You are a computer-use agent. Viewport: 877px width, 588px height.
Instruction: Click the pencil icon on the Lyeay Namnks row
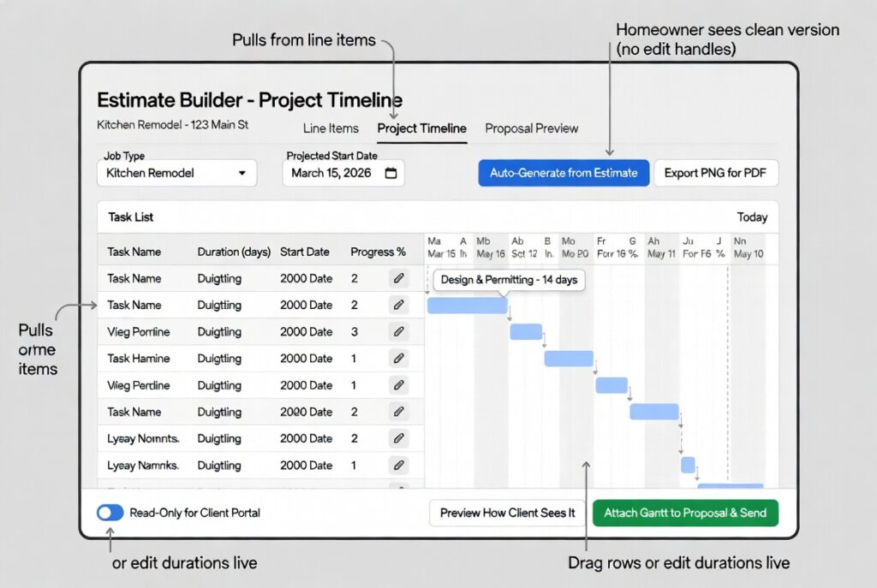coord(399,465)
